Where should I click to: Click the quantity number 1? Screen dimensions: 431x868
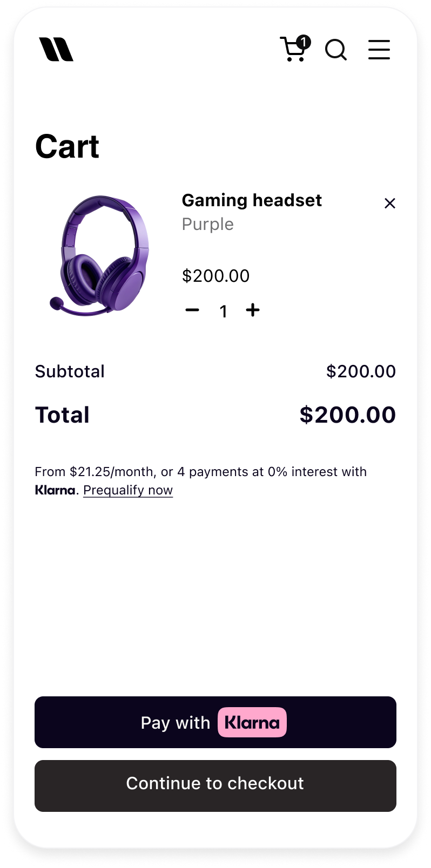[x=223, y=311]
